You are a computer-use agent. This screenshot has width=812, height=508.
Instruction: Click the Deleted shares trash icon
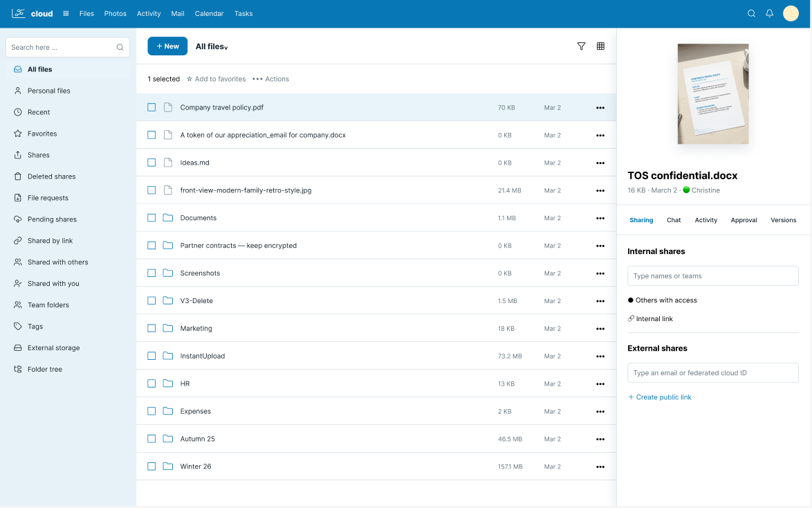point(17,176)
